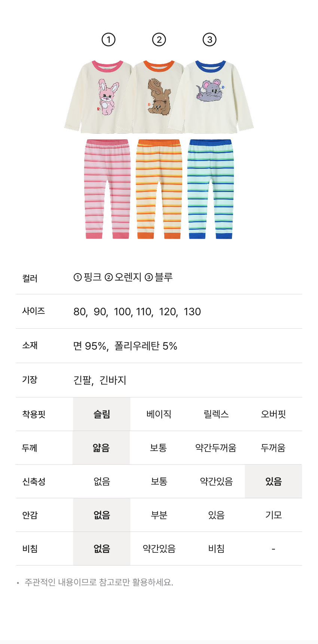
Task: Click the circled number 2 above orange top
Action: 159,40
